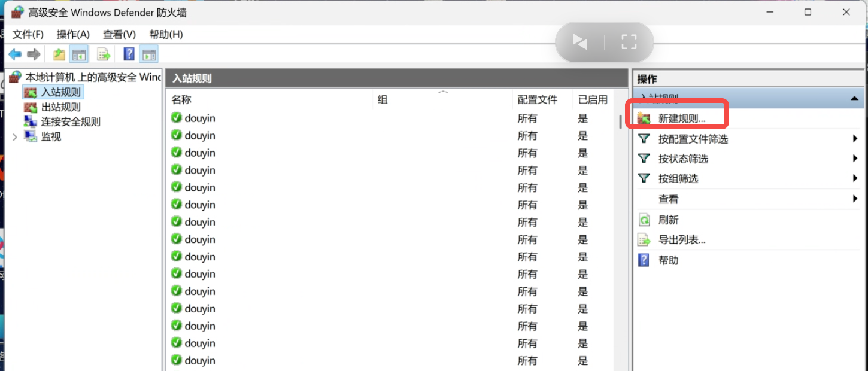This screenshot has height=371, width=868.
Task: Click the rules list vertical scrollbar thumb
Action: pos(620,121)
